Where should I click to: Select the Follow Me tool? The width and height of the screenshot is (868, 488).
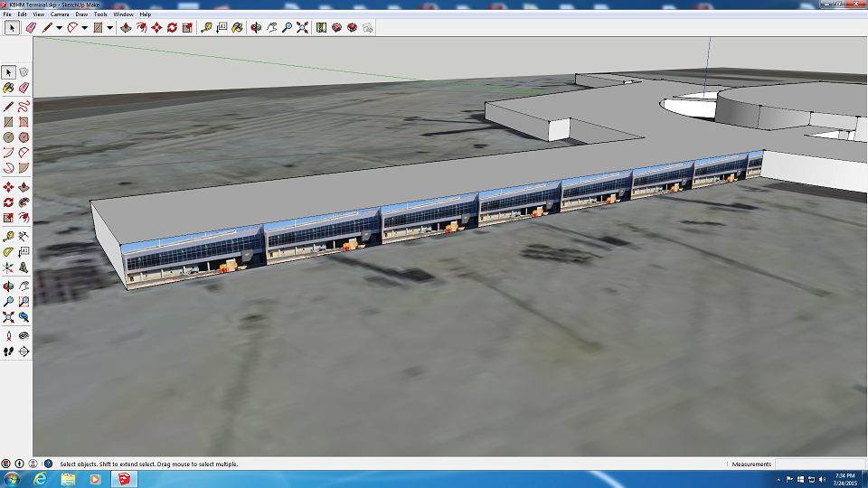[24, 202]
